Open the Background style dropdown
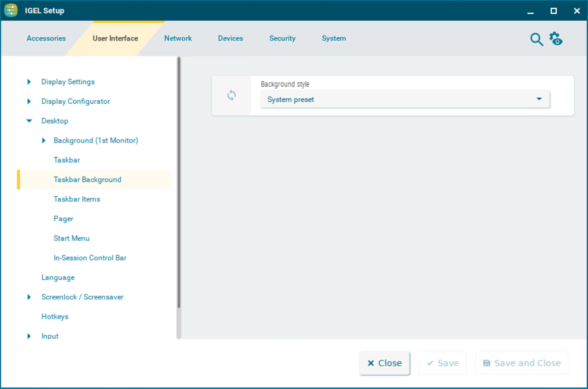Image resolution: width=588 pixels, height=389 pixels. (405, 100)
